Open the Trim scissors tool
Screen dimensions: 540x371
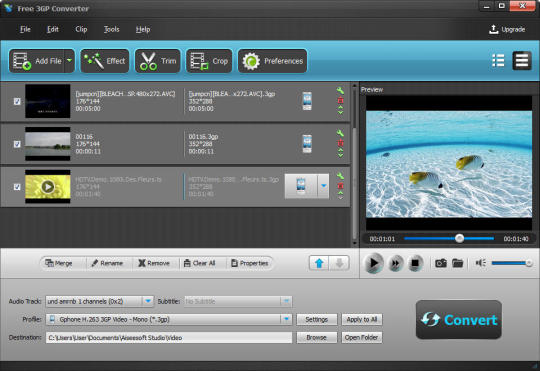point(158,61)
